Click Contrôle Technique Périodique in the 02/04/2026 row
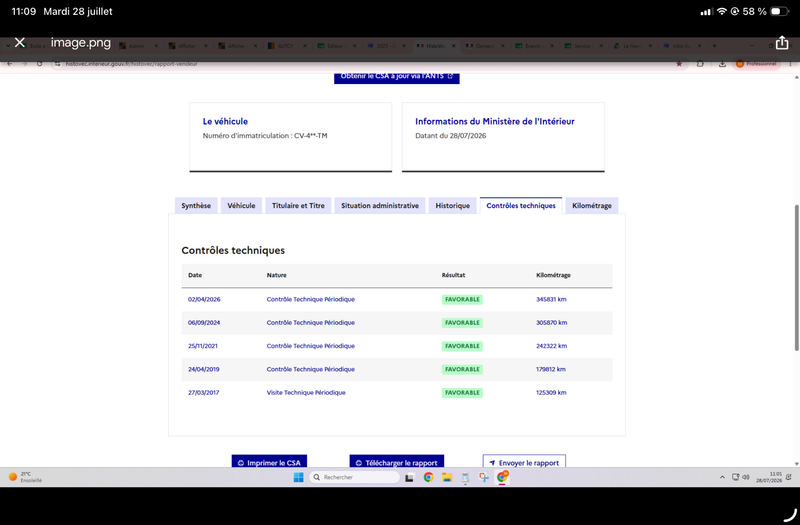 (x=311, y=299)
